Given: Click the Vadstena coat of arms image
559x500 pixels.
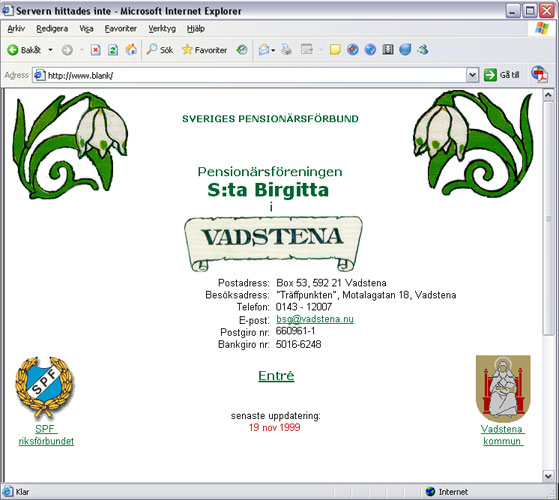Looking at the screenshot, I should 503,388.
